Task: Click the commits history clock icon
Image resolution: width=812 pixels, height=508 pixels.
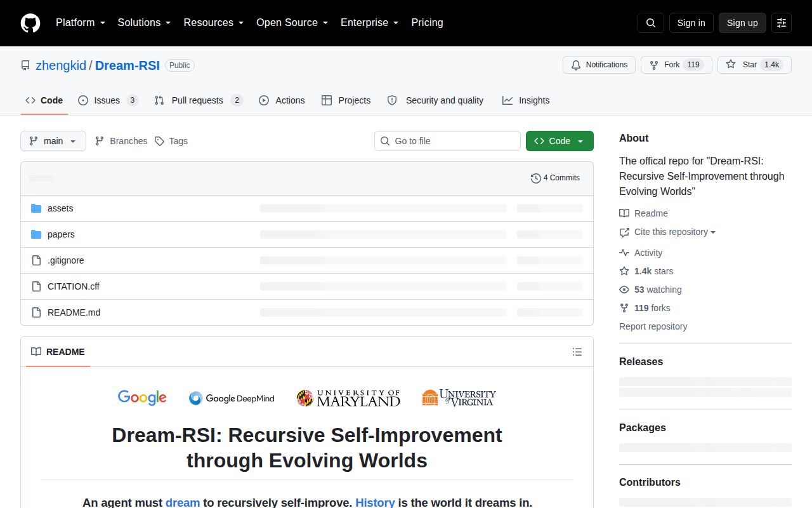Action: click(x=535, y=178)
